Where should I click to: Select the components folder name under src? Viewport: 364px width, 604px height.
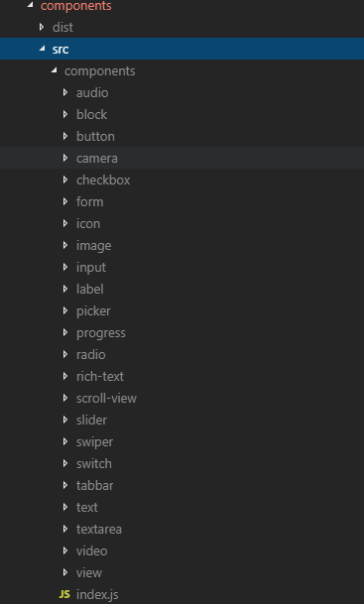[100, 71]
